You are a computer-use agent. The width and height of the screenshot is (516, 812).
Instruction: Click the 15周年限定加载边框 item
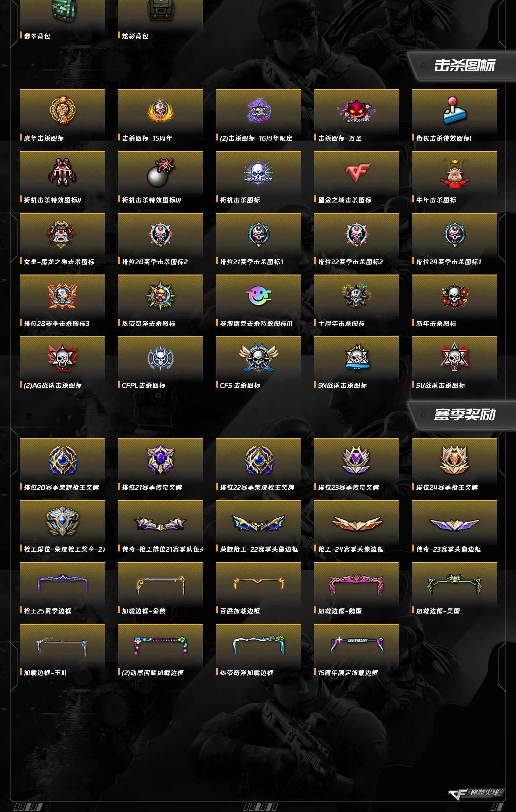[x=356, y=650]
